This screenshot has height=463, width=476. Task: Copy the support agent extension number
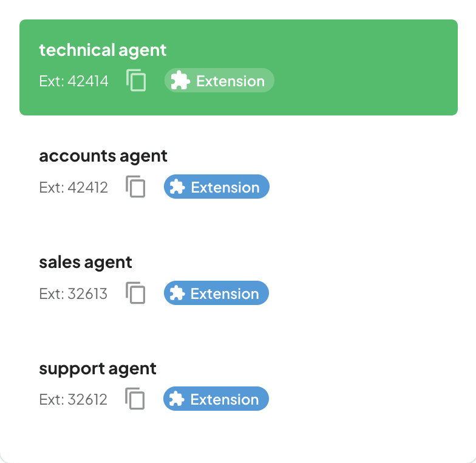pyautogui.click(x=135, y=399)
